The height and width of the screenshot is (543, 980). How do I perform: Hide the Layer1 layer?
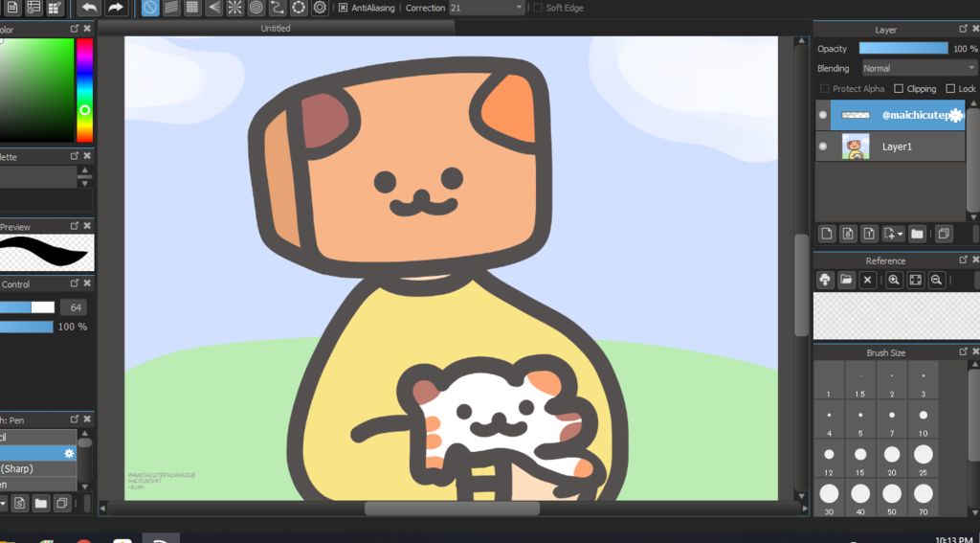click(x=822, y=147)
